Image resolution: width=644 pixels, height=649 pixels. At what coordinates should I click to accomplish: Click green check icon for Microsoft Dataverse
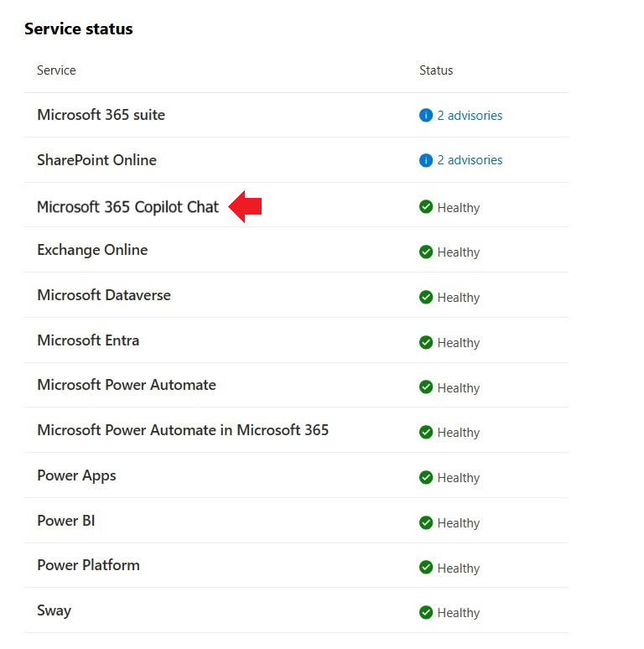click(425, 297)
